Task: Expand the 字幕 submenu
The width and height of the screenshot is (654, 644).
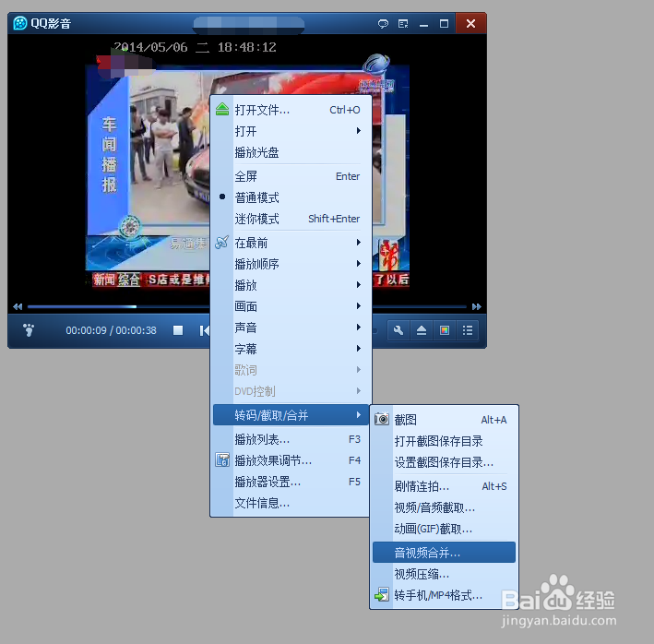Action: coord(291,349)
